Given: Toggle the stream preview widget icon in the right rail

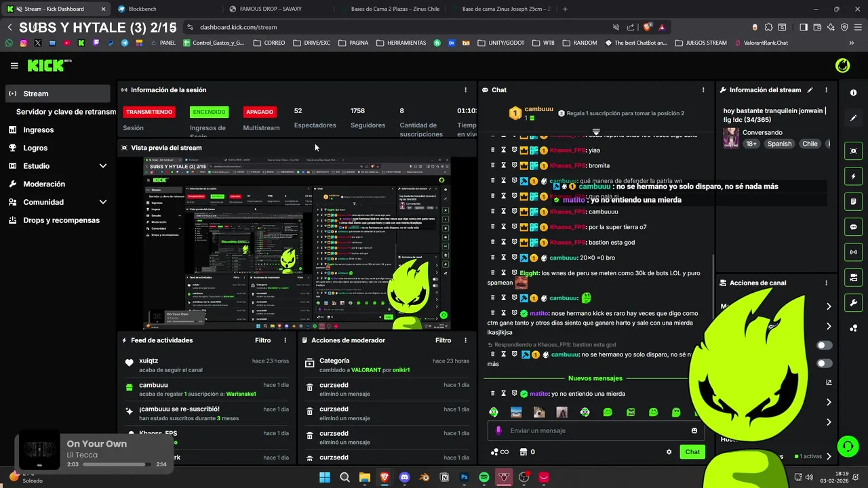Looking at the screenshot, I should coord(853,150).
